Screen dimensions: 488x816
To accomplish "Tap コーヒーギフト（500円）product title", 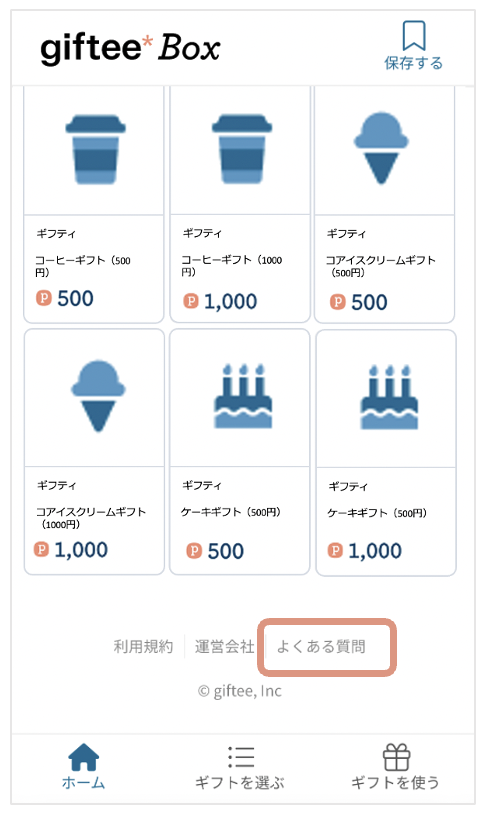I will (x=83, y=266).
